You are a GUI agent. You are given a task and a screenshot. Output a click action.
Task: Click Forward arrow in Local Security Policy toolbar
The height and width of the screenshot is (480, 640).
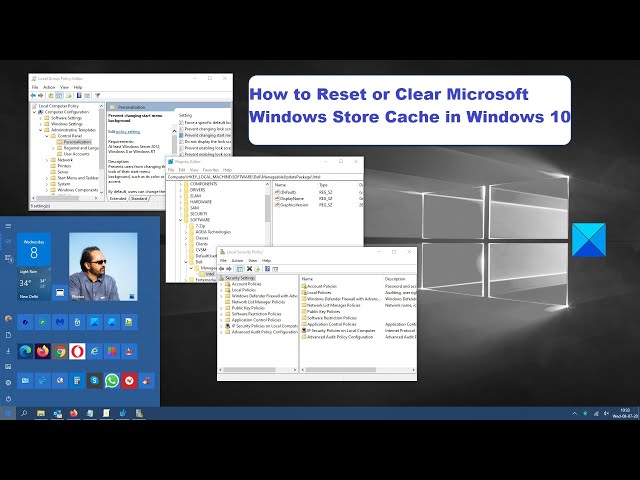(x=229, y=269)
